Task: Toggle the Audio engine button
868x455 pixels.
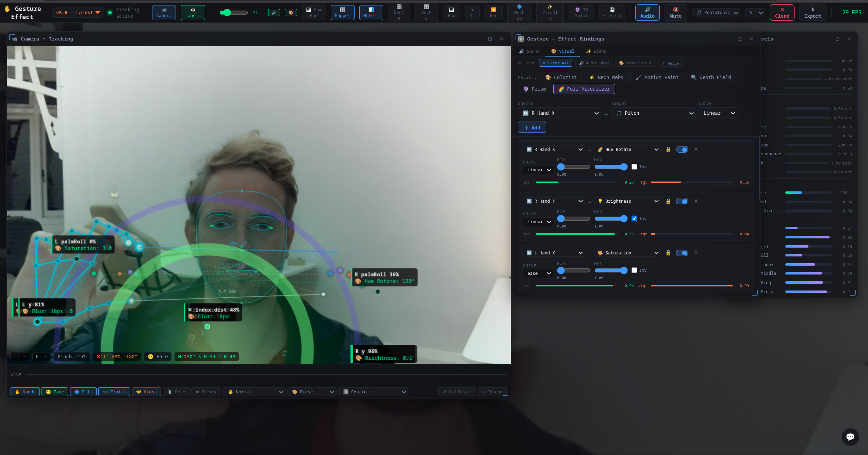Action: point(647,13)
